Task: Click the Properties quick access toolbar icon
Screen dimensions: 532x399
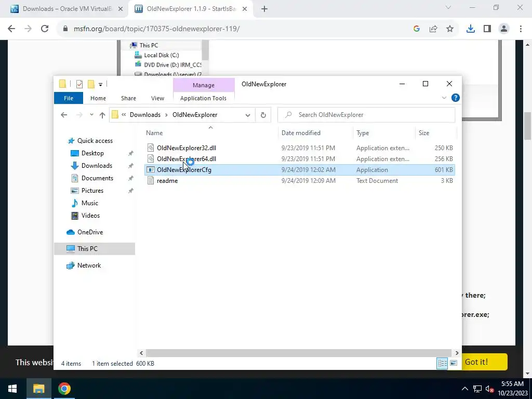Action: (x=79, y=84)
